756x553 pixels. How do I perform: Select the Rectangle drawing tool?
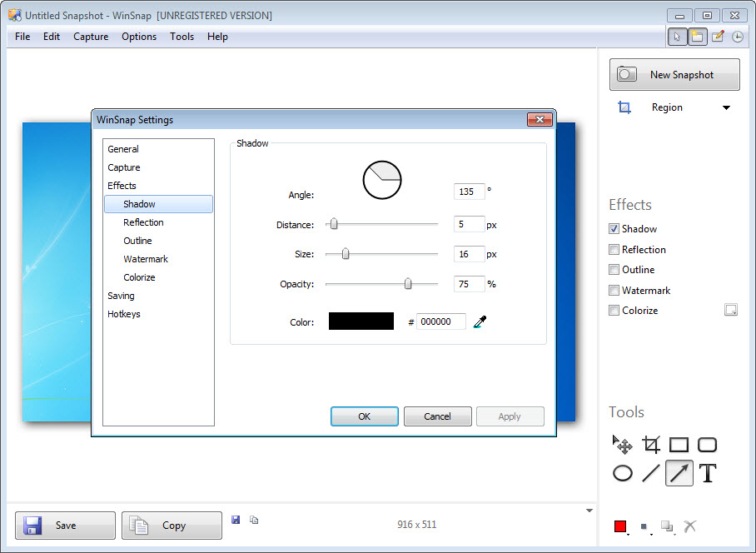[x=679, y=445]
